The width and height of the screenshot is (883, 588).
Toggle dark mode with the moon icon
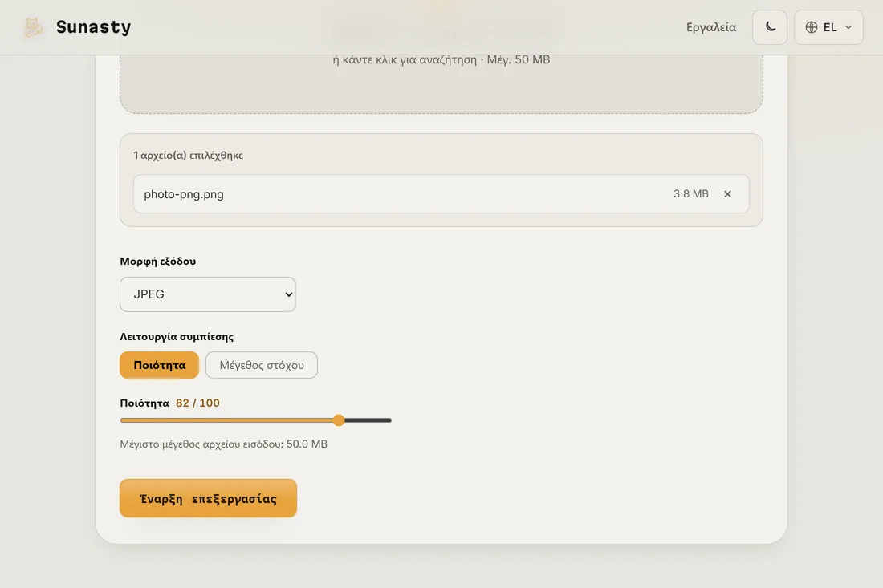[770, 27]
